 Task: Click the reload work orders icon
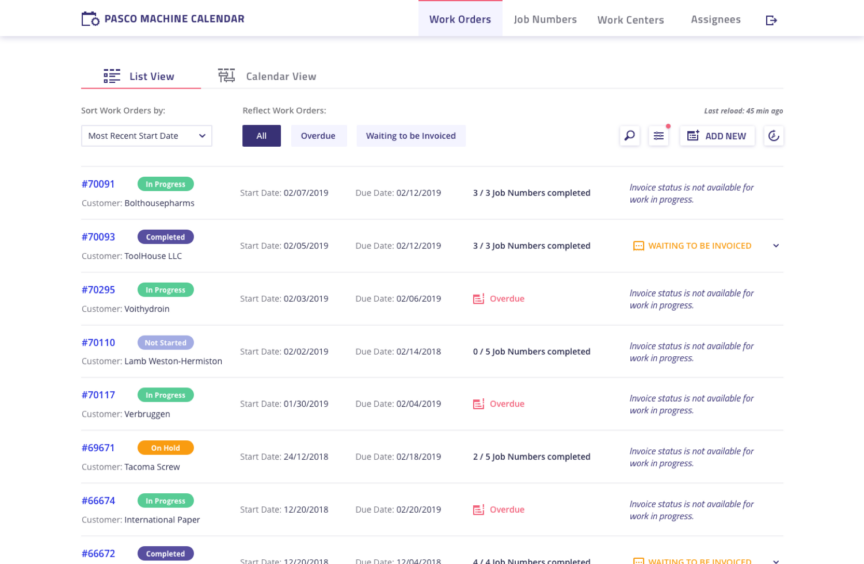(x=773, y=136)
